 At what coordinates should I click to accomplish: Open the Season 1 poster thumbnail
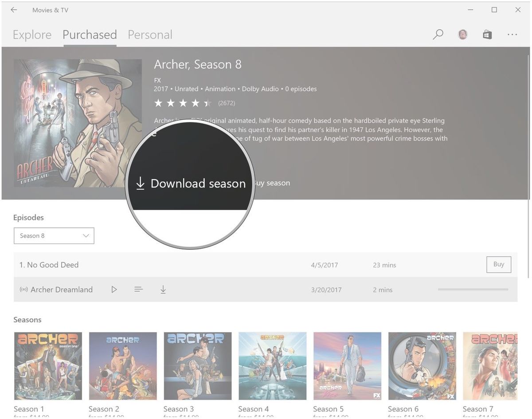(47, 366)
